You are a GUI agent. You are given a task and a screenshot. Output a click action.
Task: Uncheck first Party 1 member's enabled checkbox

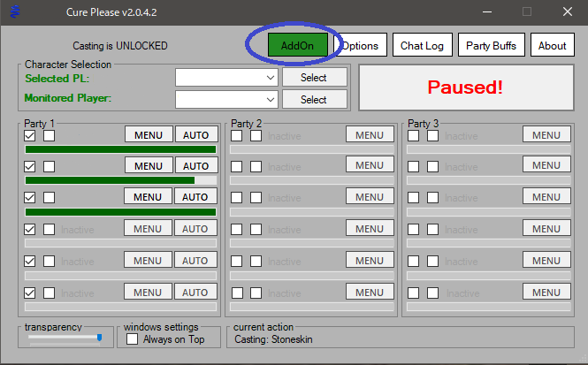tap(30, 135)
